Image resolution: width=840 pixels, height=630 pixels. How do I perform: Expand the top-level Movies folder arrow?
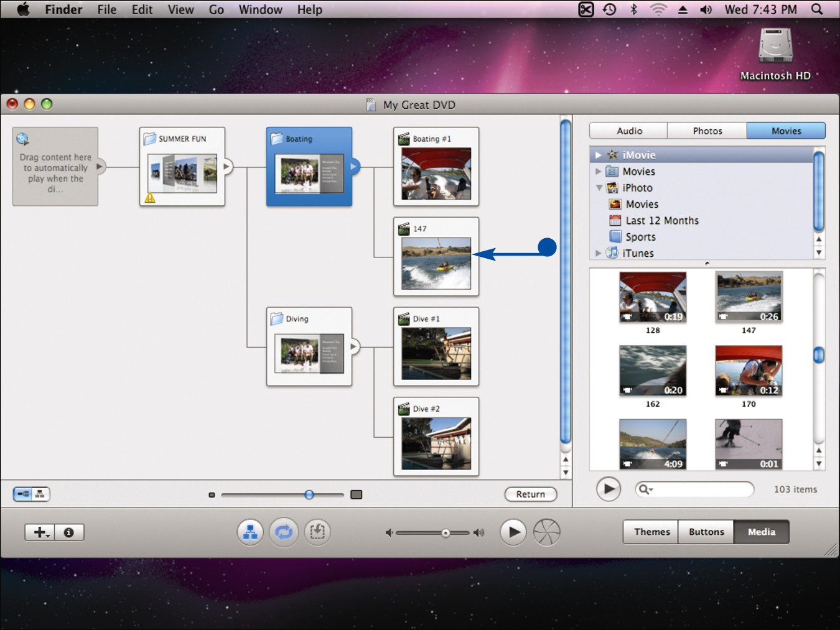(x=598, y=171)
